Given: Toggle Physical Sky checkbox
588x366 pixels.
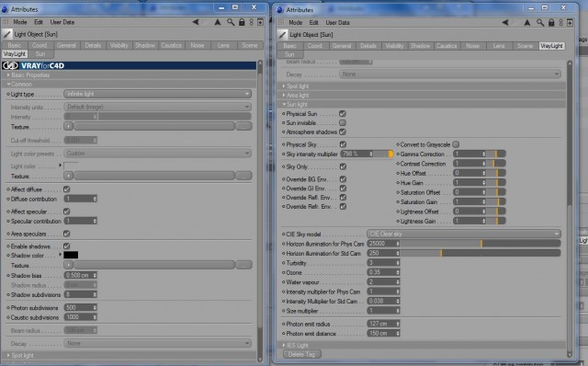Looking at the screenshot, I should click(x=343, y=144).
